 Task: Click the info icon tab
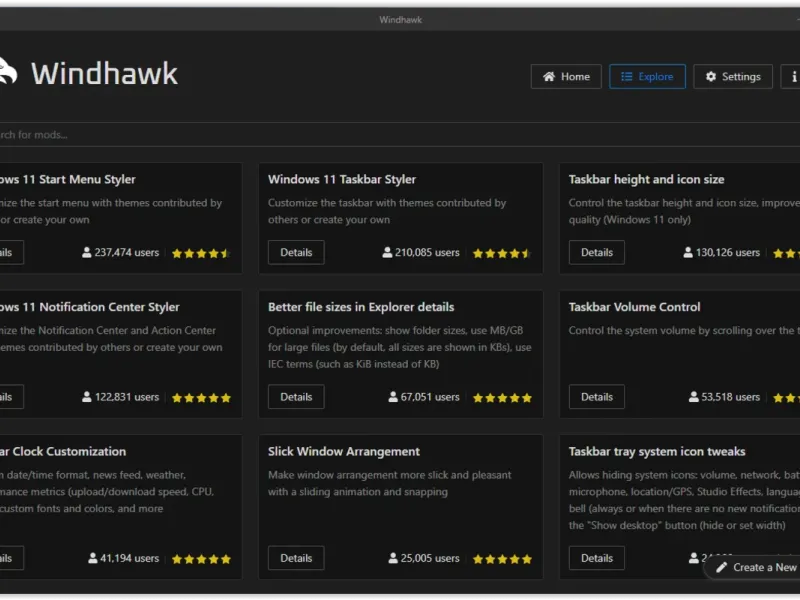791,77
